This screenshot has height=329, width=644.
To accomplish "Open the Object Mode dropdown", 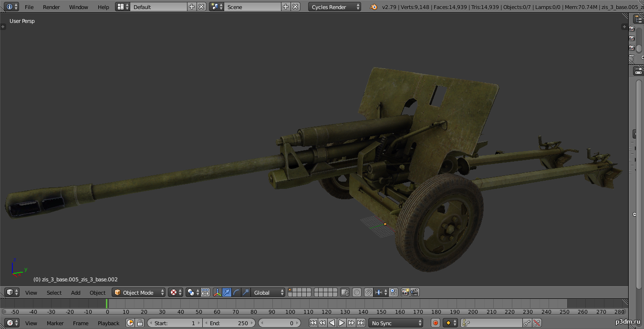I will pos(139,292).
